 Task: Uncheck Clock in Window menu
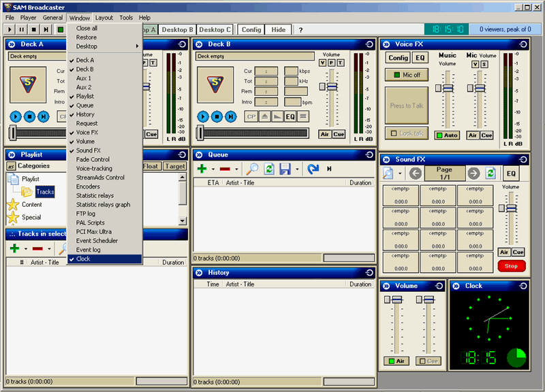click(105, 259)
